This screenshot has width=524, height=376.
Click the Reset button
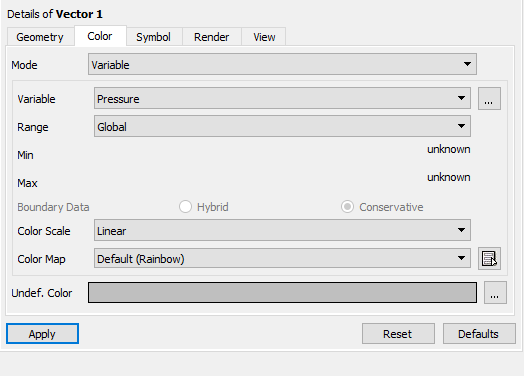398,334
